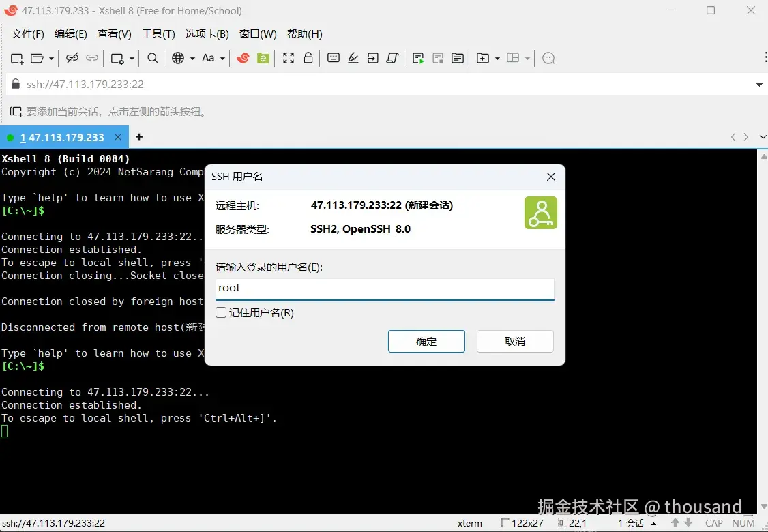Click the keyboard Key mapping icon

(x=334, y=58)
